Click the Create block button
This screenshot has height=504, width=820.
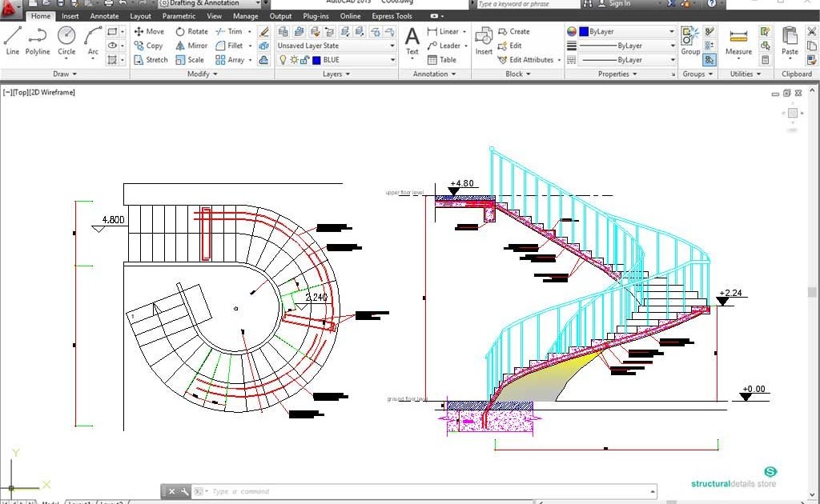(513, 31)
